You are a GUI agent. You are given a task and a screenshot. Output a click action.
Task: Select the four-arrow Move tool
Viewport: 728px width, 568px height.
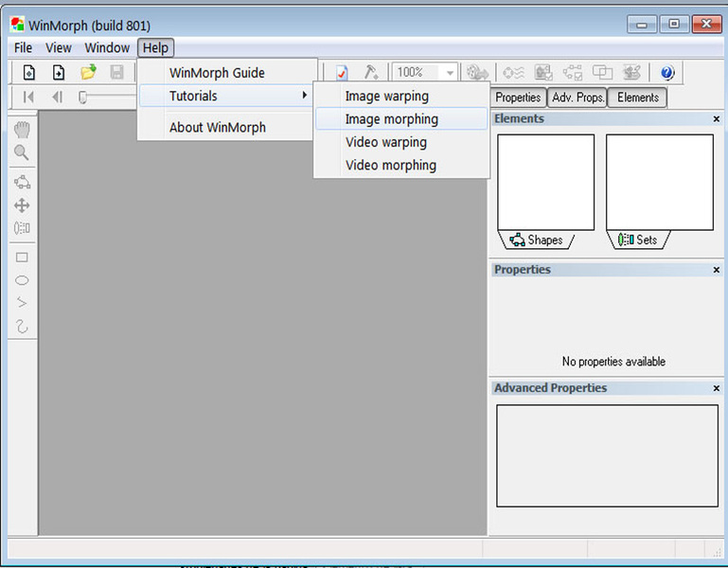pyautogui.click(x=22, y=205)
